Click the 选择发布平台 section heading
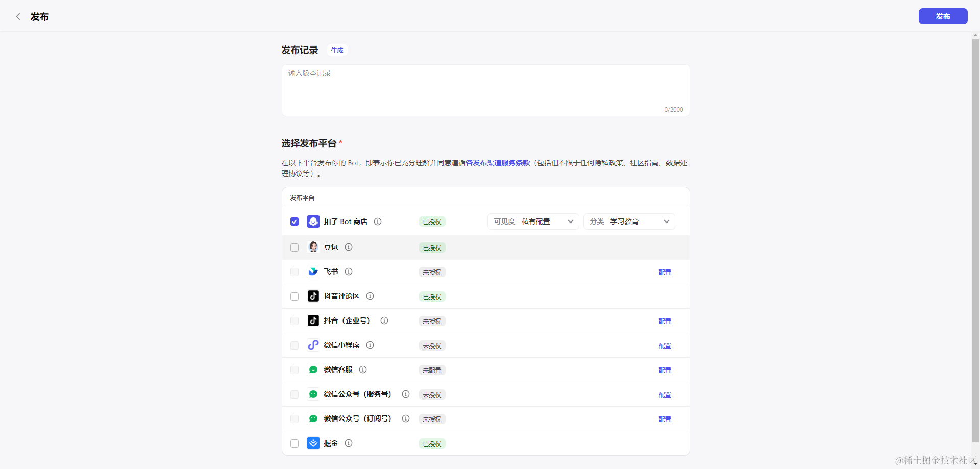980x469 pixels. (x=309, y=143)
